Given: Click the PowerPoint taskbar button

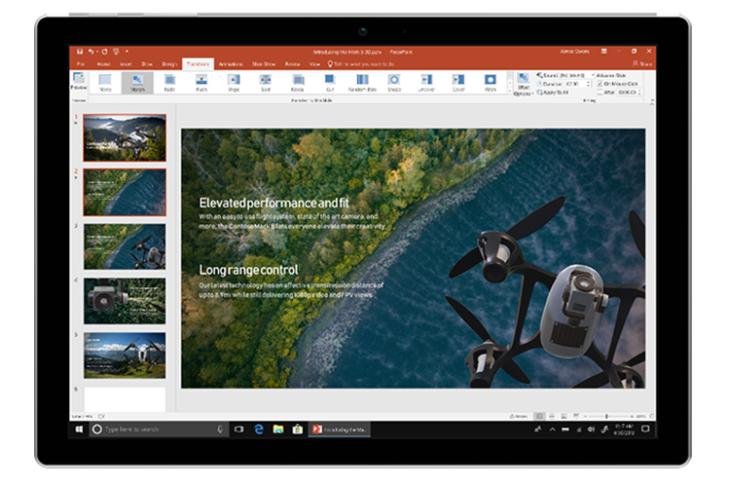Looking at the screenshot, I should pos(340,429).
